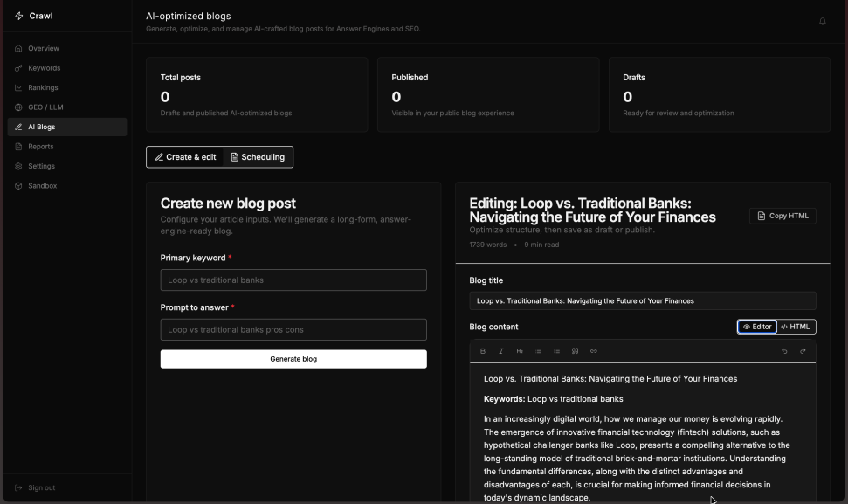Viewport: 848px width, 504px height.
Task: Click the 9 min read text
Action: (x=541, y=245)
